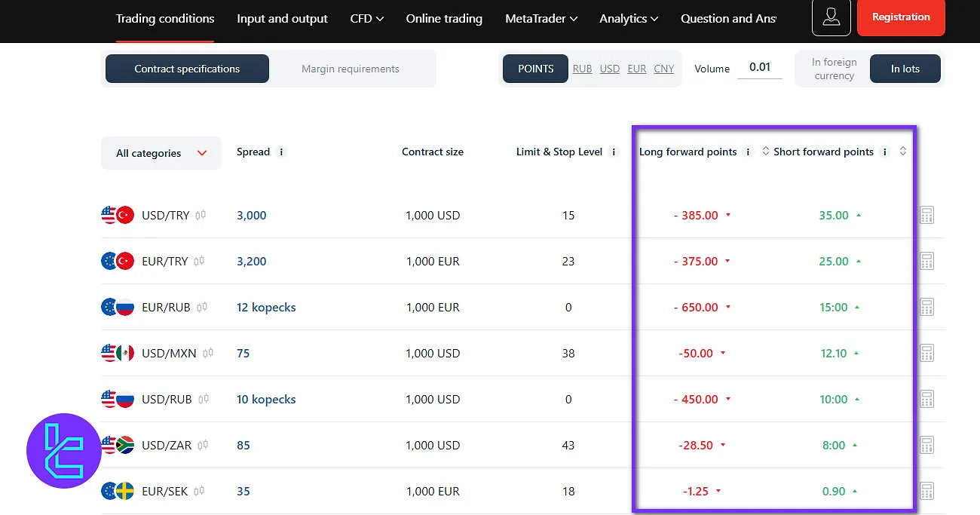This screenshot has width=980, height=515.
Task: Expand the MetaTrader menu
Action: (x=541, y=18)
